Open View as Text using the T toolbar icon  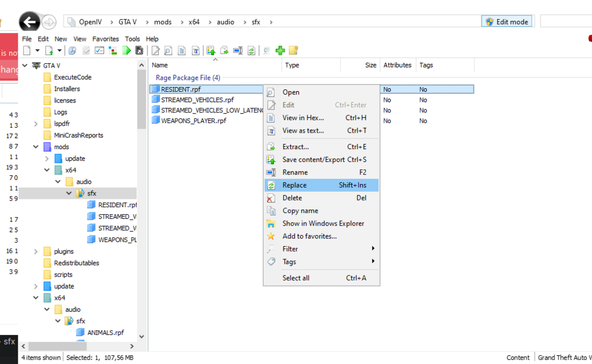point(195,50)
